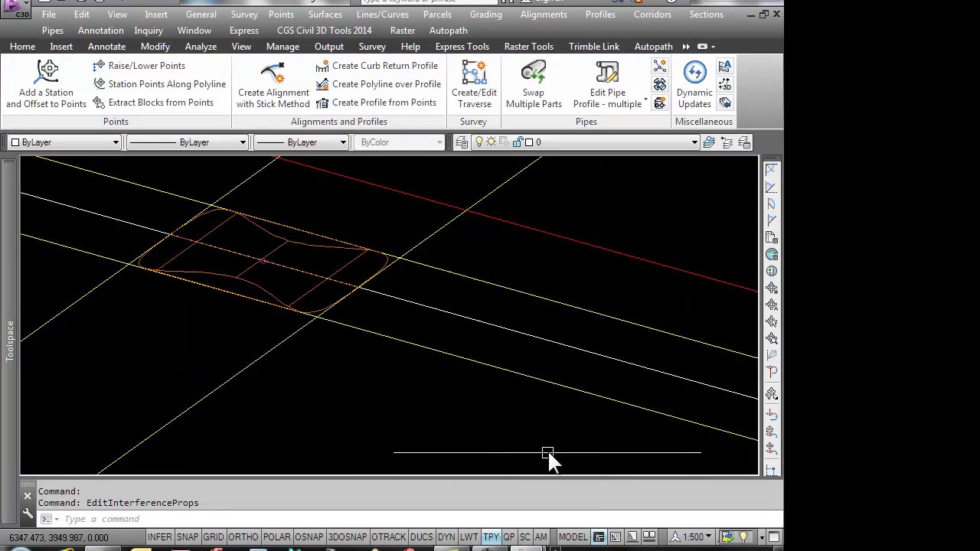Toggle the DYN dynamic input button
This screenshot has height=551, width=980.
[446, 537]
